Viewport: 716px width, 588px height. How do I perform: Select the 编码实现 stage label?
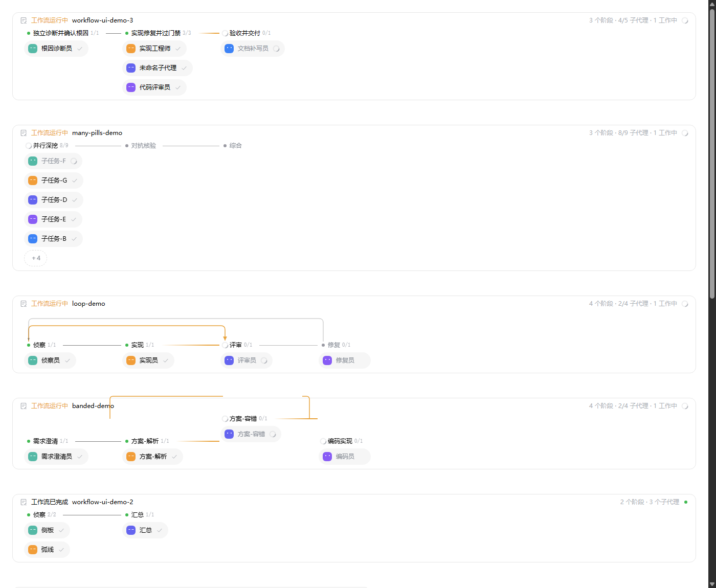(x=340, y=441)
